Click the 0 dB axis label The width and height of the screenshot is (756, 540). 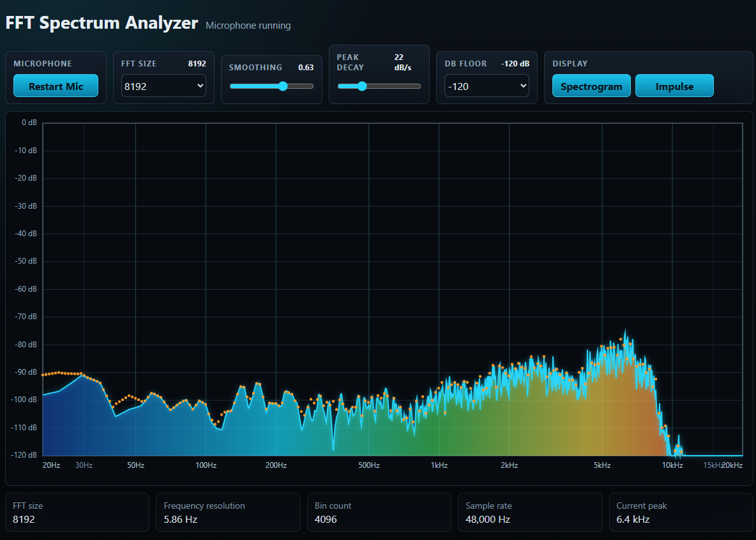29,123
